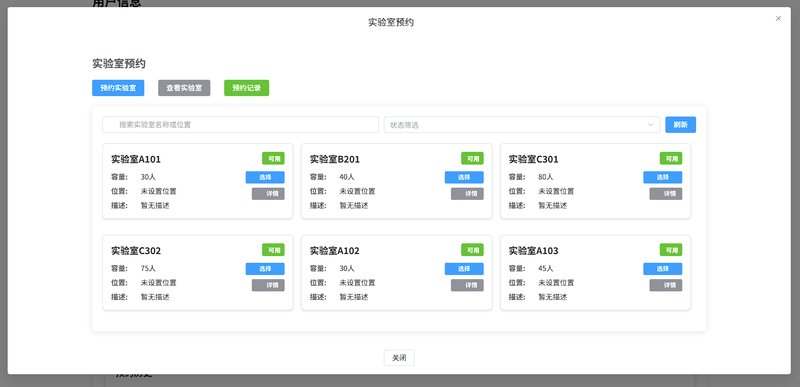800x387 pixels.
Task: View 详情 for 实验室C301
Action: [x=666, y=194]
